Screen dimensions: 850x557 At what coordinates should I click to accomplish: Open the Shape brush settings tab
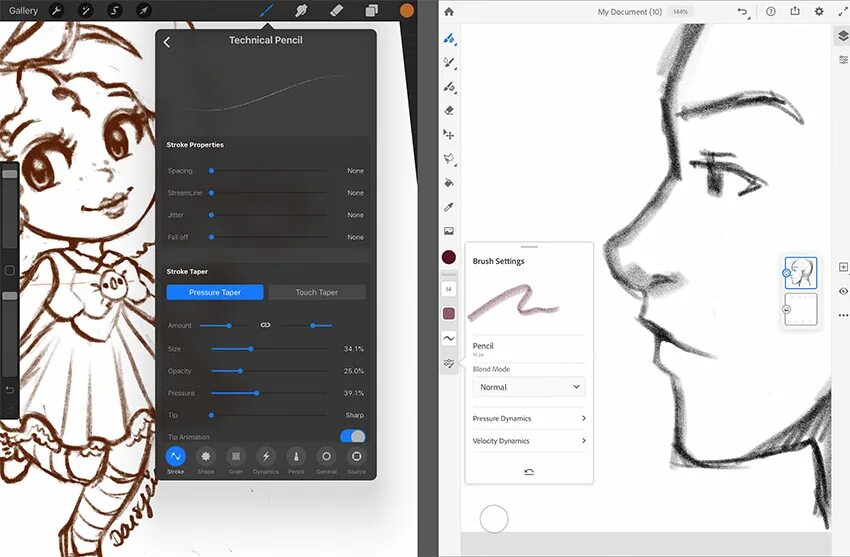(x=205, y=461)
